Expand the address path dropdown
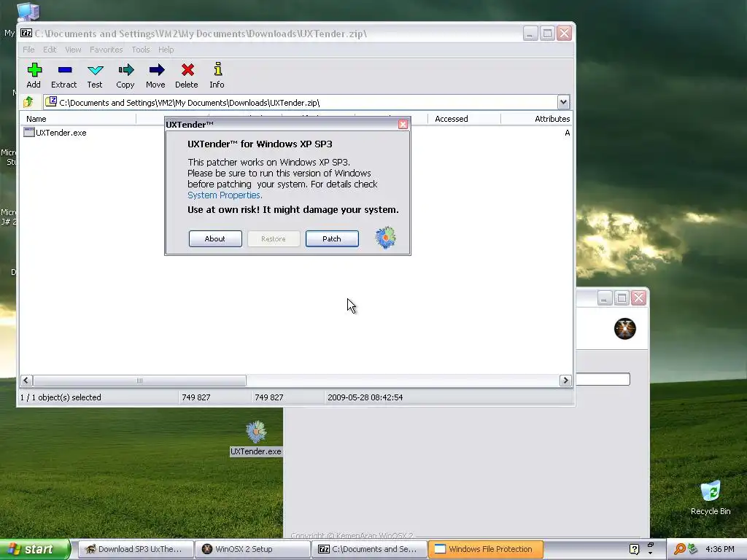Viewport: 747px width, 560px height. [x=563, y=102]
